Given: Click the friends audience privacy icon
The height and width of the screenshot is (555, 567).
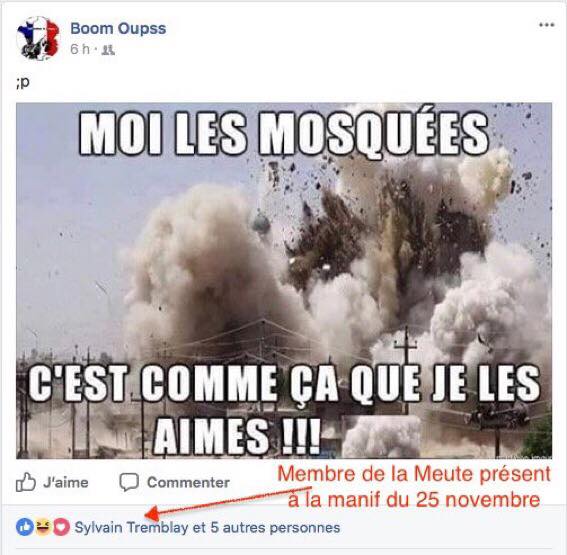Looking at the screenshot, I should click(108, 50).
